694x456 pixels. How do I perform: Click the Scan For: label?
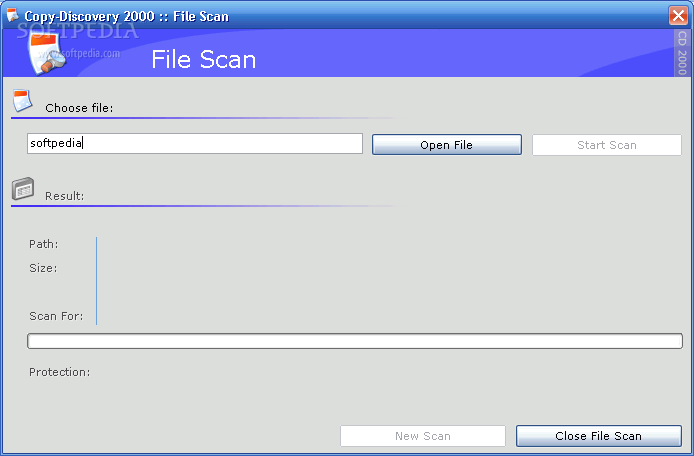pyautogui.click(x=56, y=316)
